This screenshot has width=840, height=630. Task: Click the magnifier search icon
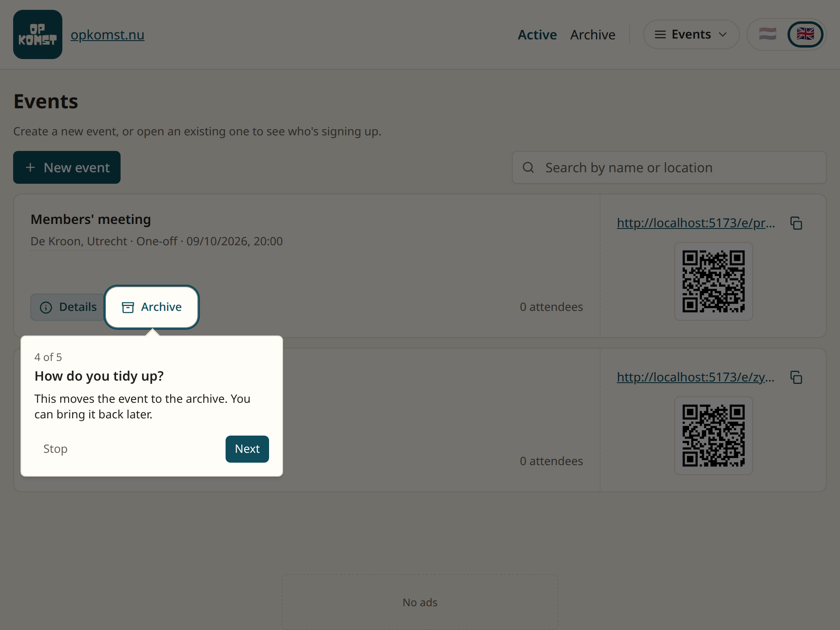pos(528,167)
